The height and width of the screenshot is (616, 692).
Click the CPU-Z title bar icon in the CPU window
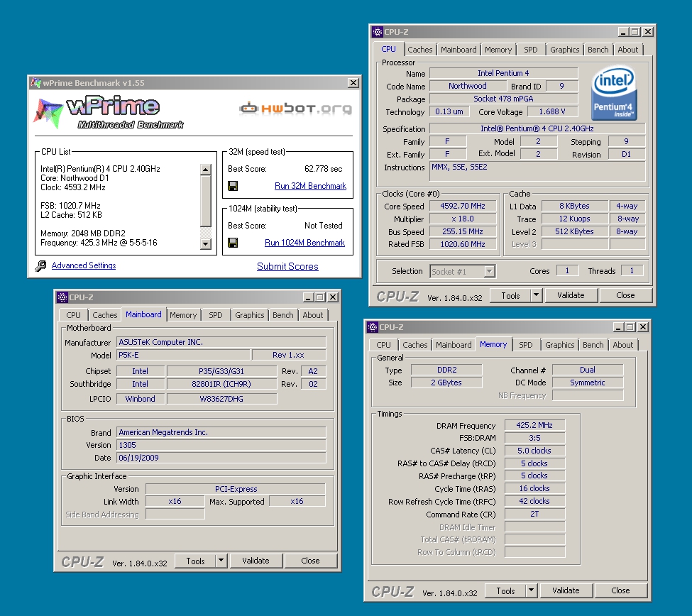(378, 32)
